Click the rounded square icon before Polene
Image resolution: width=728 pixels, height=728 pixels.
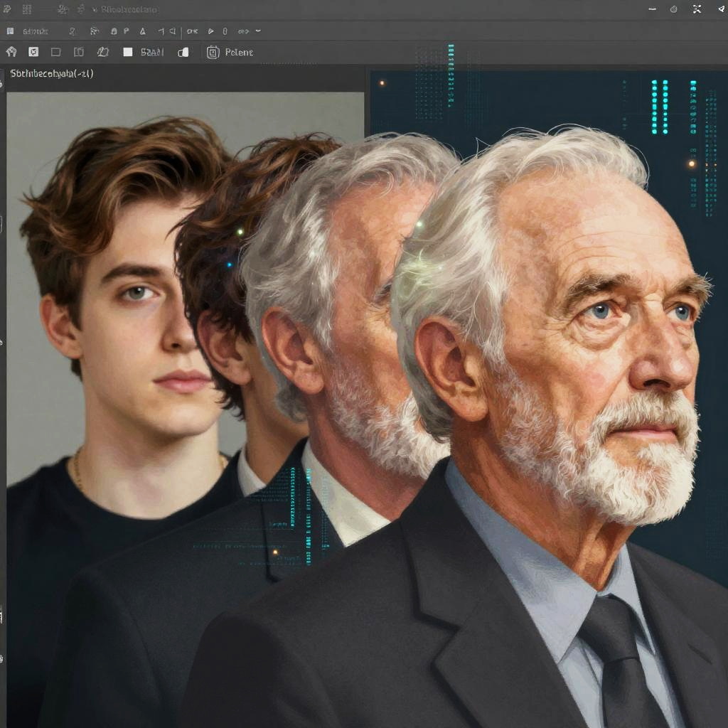(x=213, y=52)
